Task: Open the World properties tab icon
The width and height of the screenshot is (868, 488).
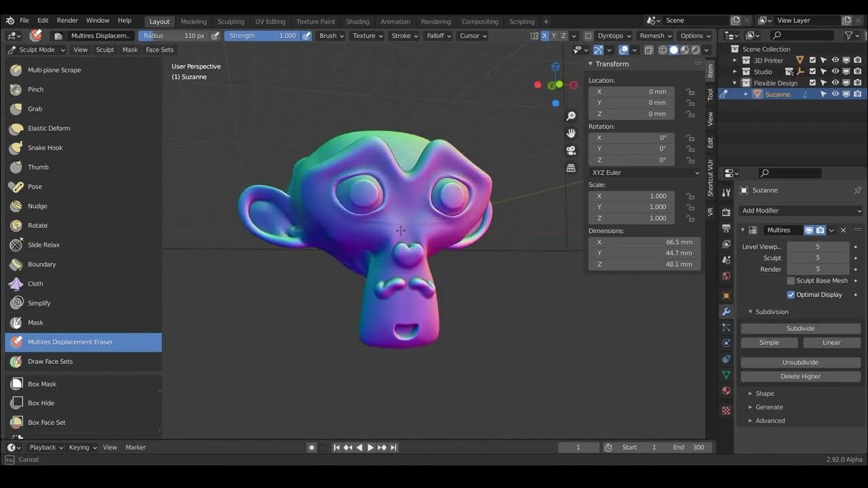Action: (726, 276)
